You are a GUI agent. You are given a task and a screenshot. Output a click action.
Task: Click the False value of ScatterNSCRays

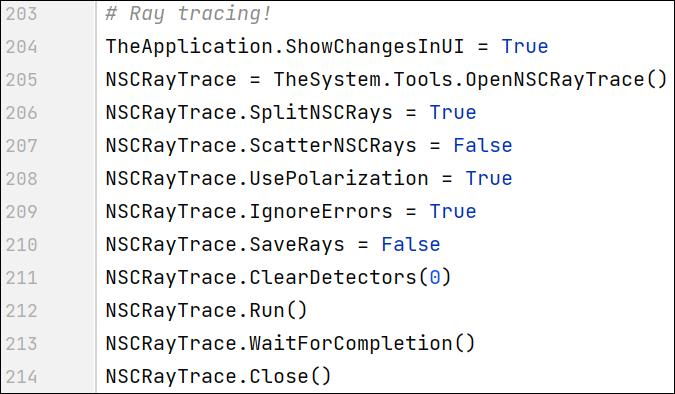point(483,146)
